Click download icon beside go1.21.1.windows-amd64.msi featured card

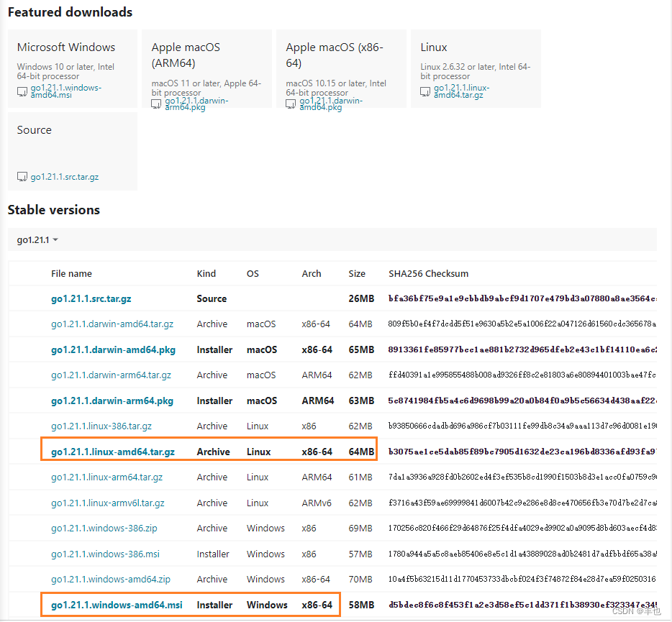click(22, 91)
